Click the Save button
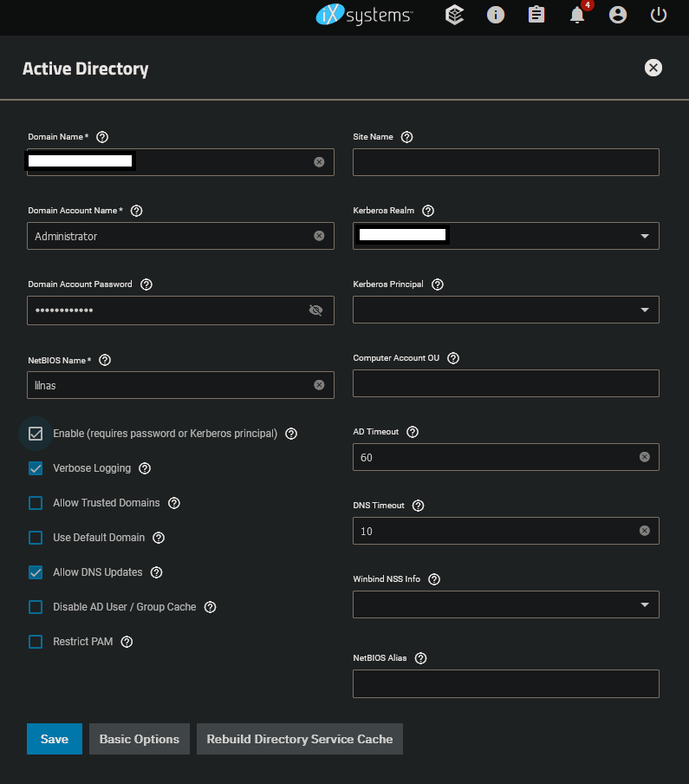 [55, 739]
